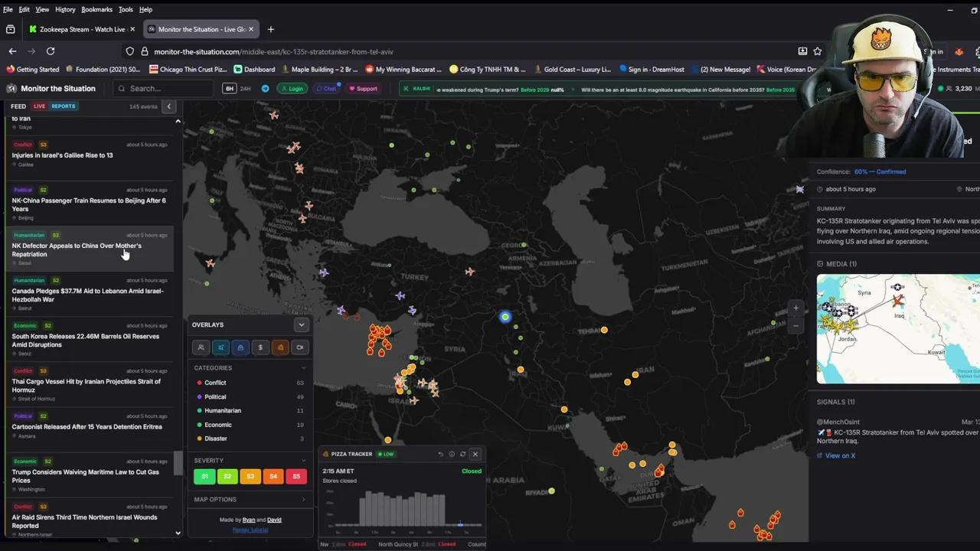
Task: Click the Login button
Action: (292, 89)
